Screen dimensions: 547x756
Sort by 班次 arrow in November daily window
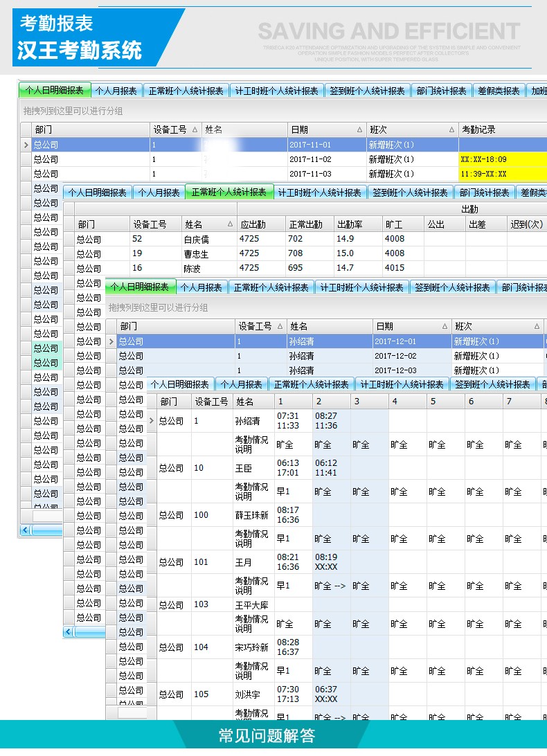point(451,129)
